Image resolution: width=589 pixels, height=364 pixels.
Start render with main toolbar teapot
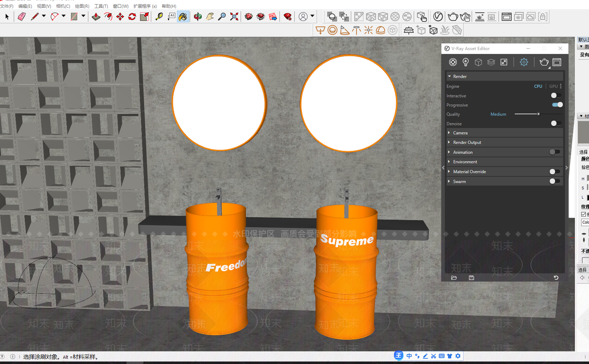pos(453,17)
